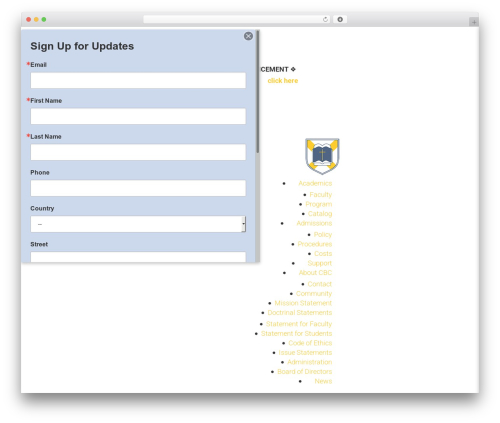The width and height of the screenshot is (500, 423).
Task: Visit the Community link
Action: (x=314, y=294)
